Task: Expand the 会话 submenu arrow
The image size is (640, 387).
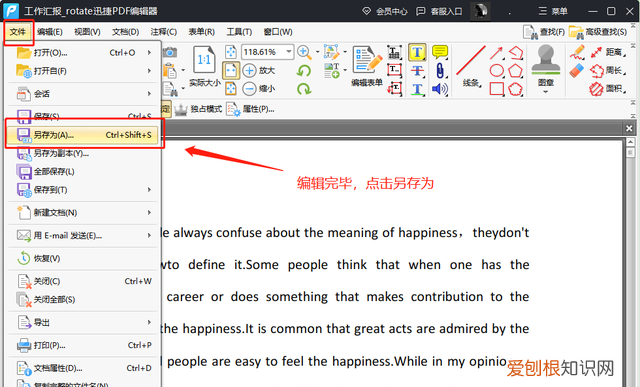Action: point(149,94)
